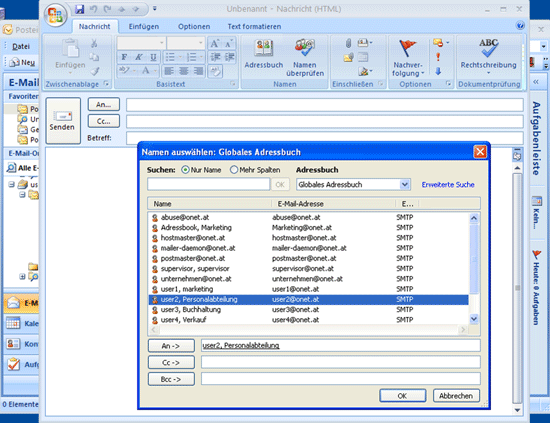
Task: Click the Neu button in Outlook
Action: (x=23, y=62)
